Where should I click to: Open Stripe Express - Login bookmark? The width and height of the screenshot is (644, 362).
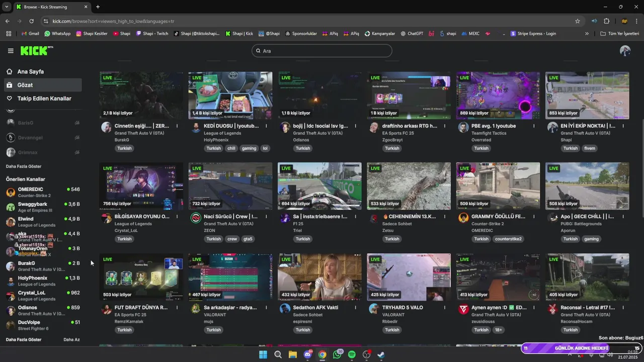click(533, 34)
